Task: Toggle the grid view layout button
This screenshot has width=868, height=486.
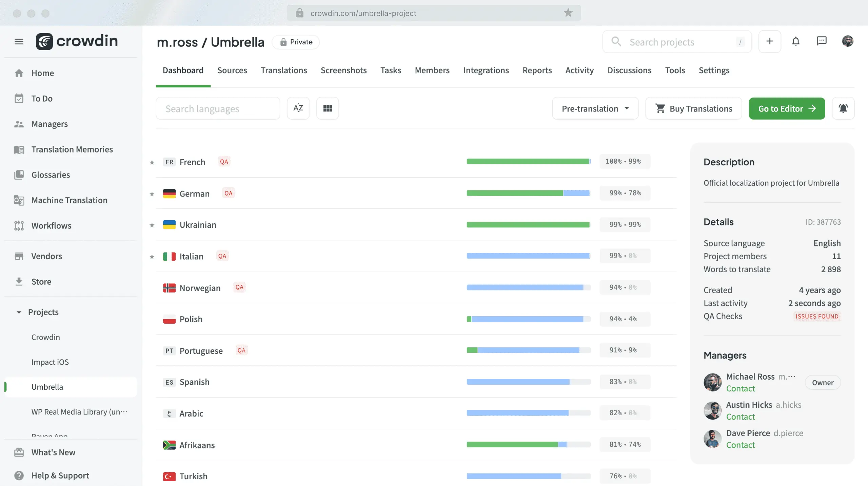Action: point(327,108)
